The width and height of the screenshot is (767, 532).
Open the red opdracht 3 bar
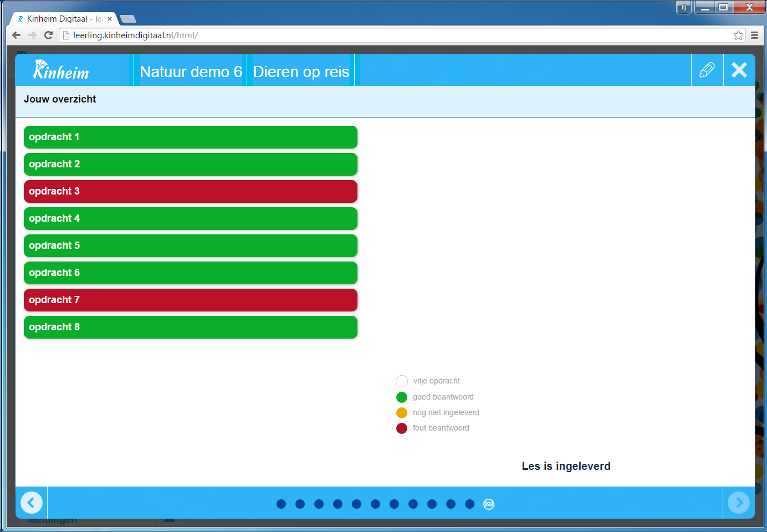(191, 191)
